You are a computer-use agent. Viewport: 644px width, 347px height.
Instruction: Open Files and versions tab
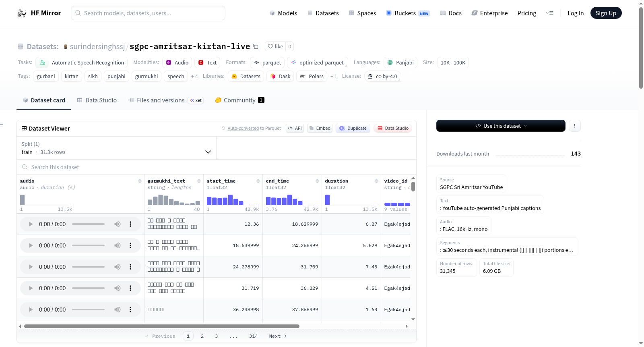click(x=166, y=100)
